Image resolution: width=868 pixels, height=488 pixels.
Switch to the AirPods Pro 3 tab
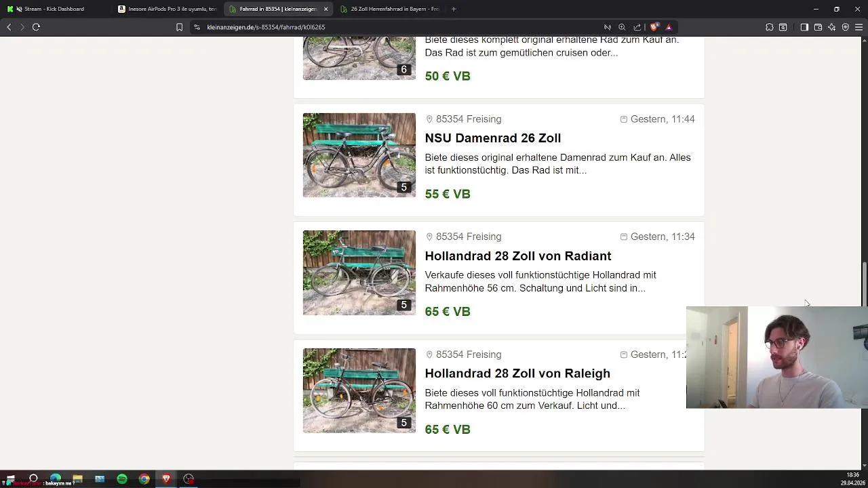coord(167,9)
